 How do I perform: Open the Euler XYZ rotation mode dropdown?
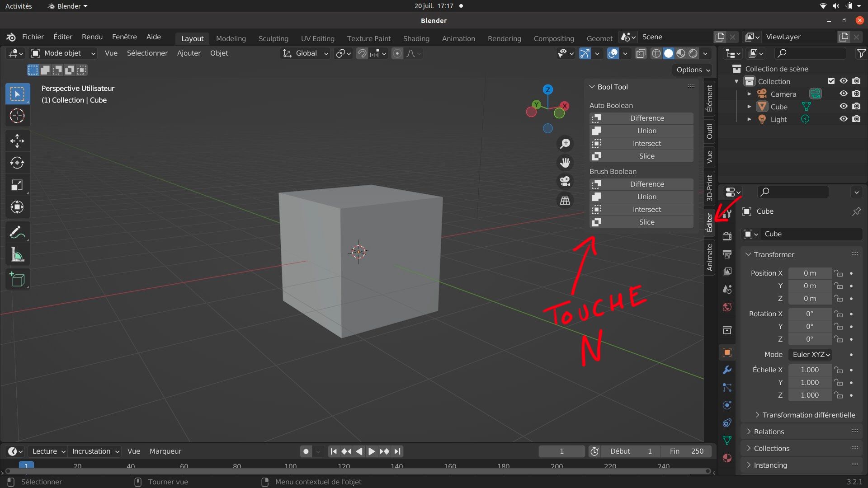click(811, 355)
